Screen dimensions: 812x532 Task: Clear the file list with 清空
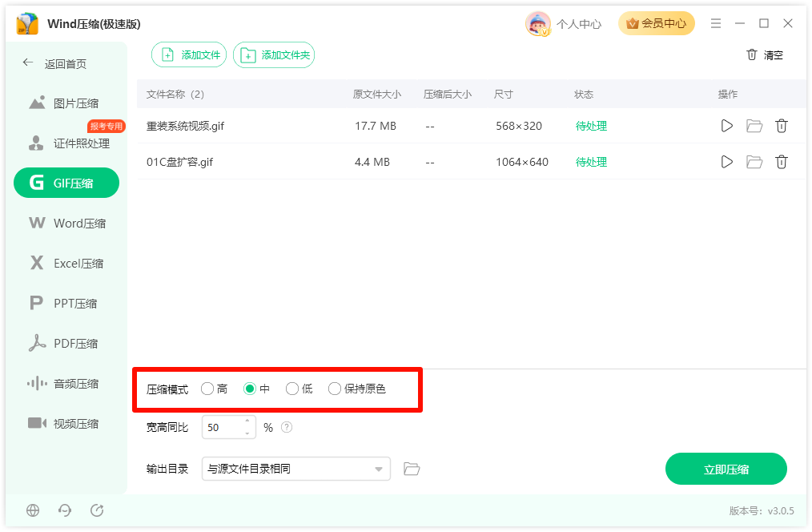coord(765,55)
